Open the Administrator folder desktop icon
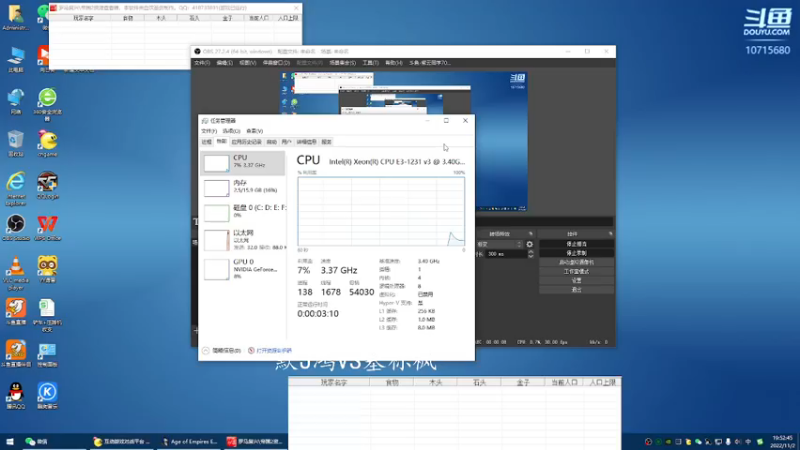This screenshot has height=450, width=800. pyautogui.click(x=16, y=18)
